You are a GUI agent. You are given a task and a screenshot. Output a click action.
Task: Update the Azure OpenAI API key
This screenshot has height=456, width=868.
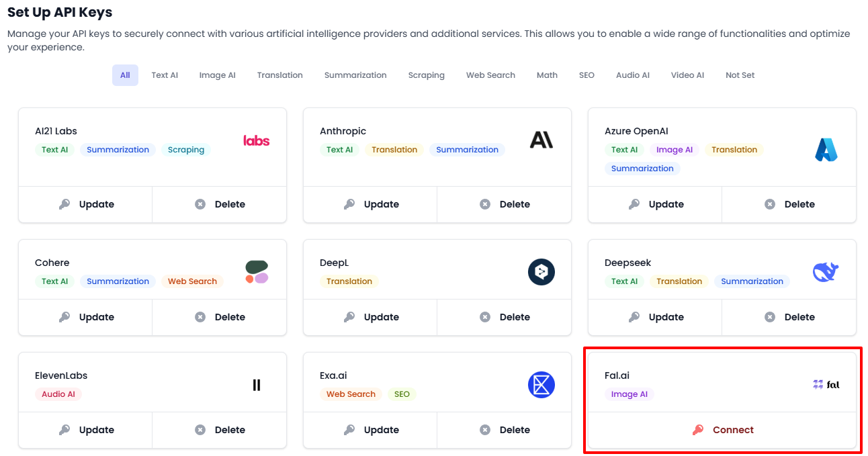pyautogui.click(x=655, y=204)
